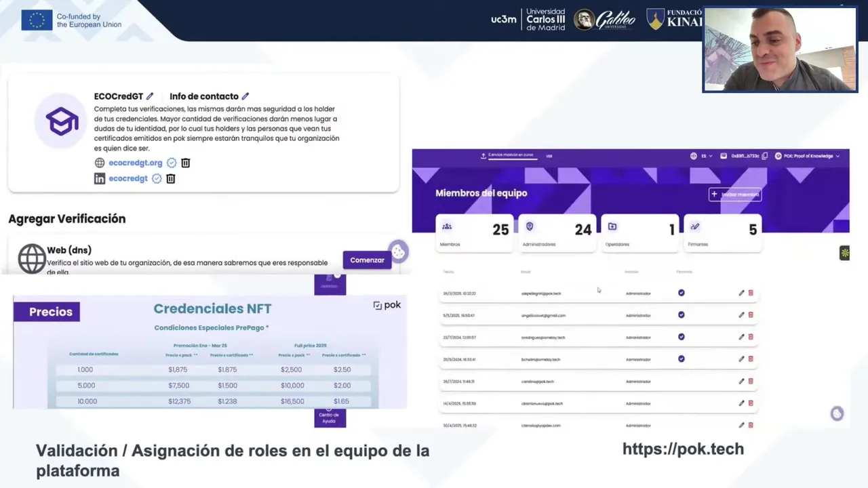The width and height of the screenshot is (868, 488).
Task: Click the Credenciales NFT title
Action: (212, 309)
